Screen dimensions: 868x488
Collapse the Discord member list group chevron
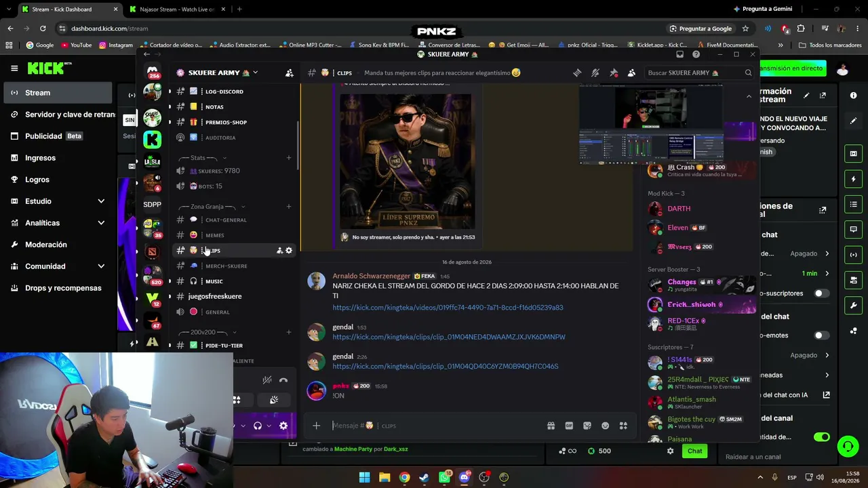pyautogui.click(x=749, y=96)
